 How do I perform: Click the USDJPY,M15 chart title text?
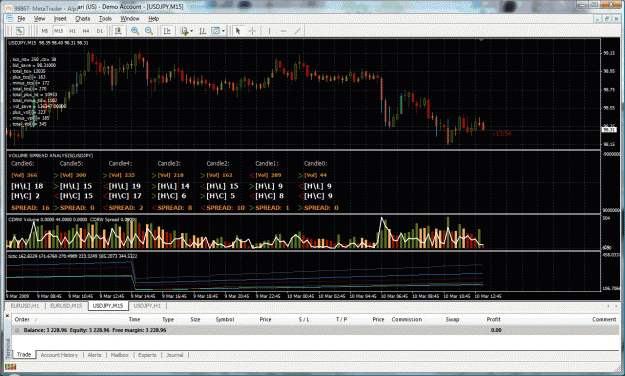[x=22, y=43]
